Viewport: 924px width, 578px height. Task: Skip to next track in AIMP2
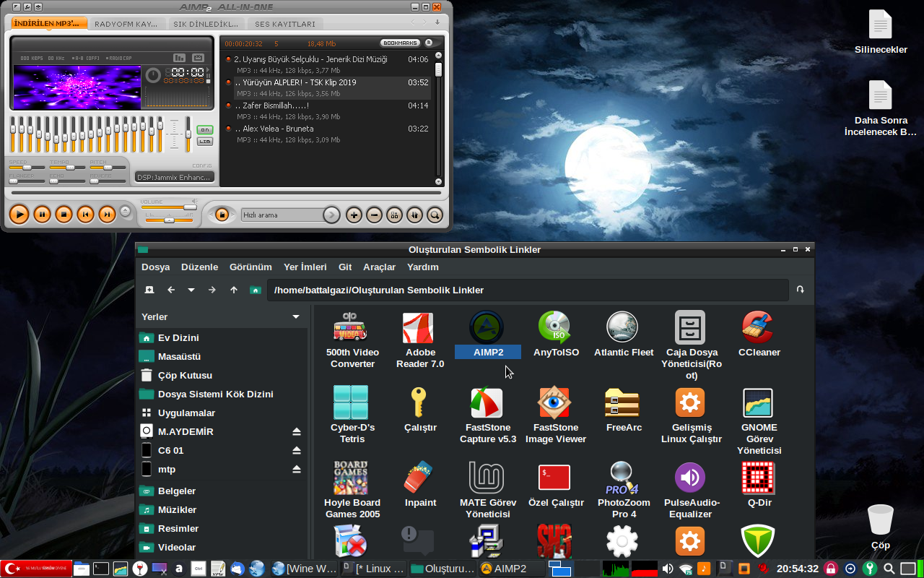[x=107, y=214]
